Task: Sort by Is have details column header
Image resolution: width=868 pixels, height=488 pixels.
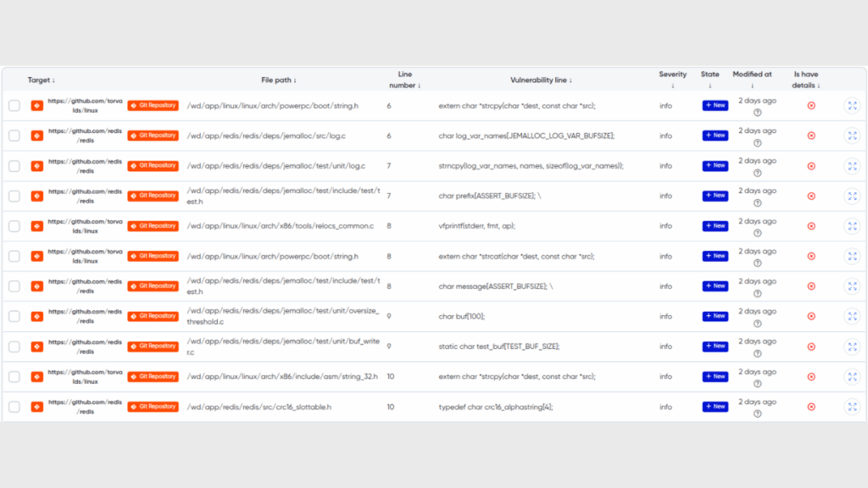Action: click(x=806, y=80)
